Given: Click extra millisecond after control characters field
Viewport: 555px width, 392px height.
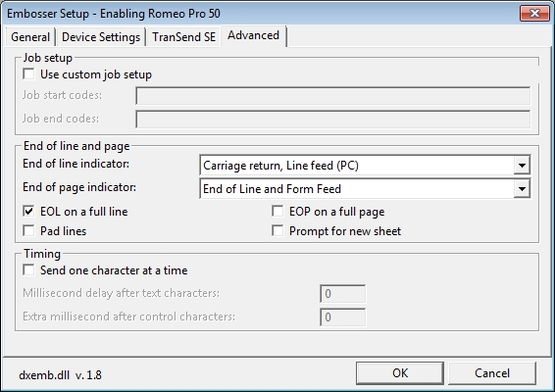Looking at the screenshot, I should point(342,317).
